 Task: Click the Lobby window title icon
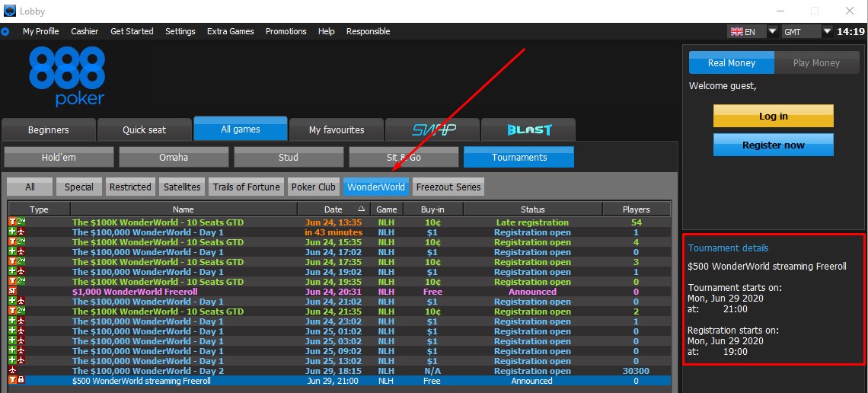tap(9, 11)
